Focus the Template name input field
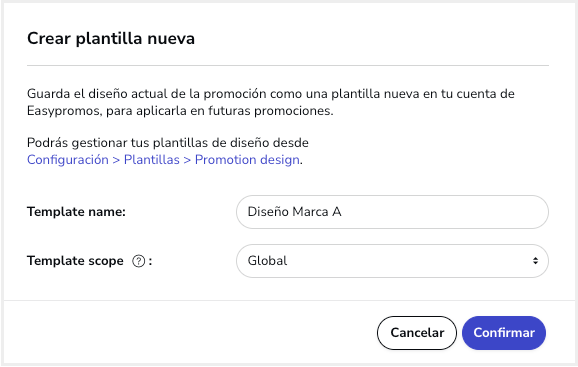Image resolution: width=578 pixels, height=367 pixels. [x=392, y=212]
